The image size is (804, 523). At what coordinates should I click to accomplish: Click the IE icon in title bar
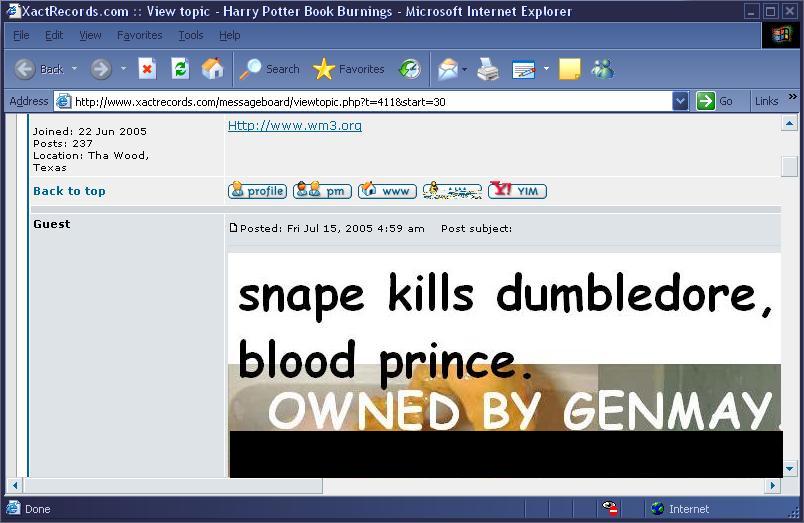tap(12, 11)
